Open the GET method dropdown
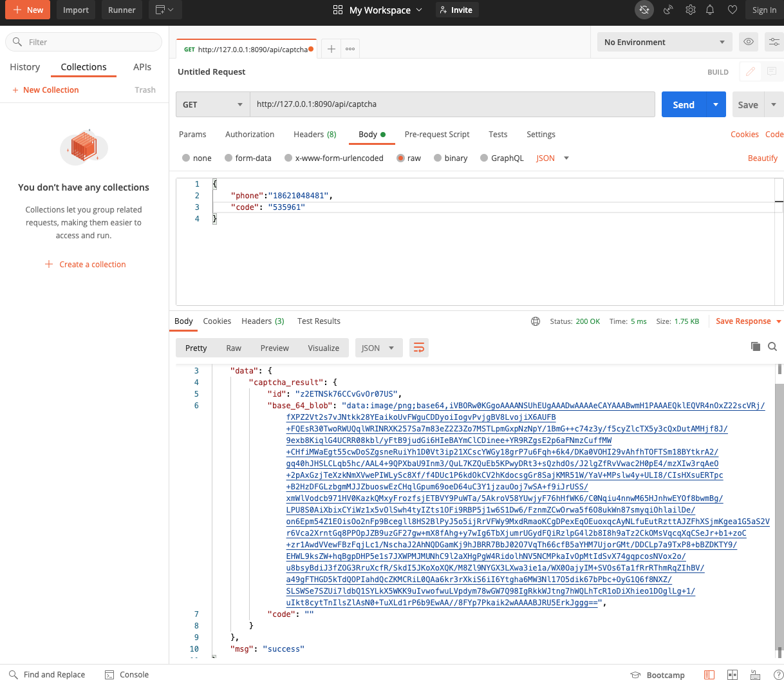 point(212,104)
